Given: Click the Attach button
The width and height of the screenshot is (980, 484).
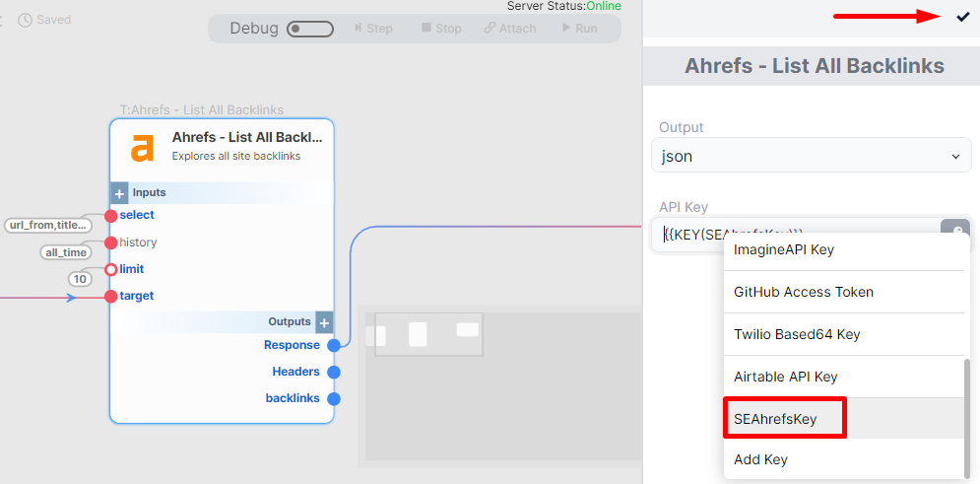Looking at the screenshot, I should click(510, 29).
